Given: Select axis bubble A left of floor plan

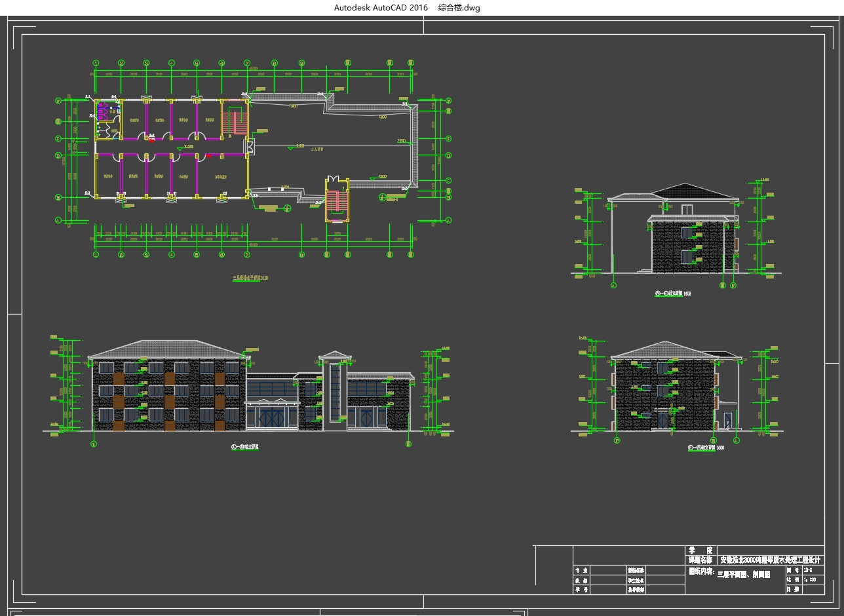Looking at the screenshot, I should (x=58, y=221).
